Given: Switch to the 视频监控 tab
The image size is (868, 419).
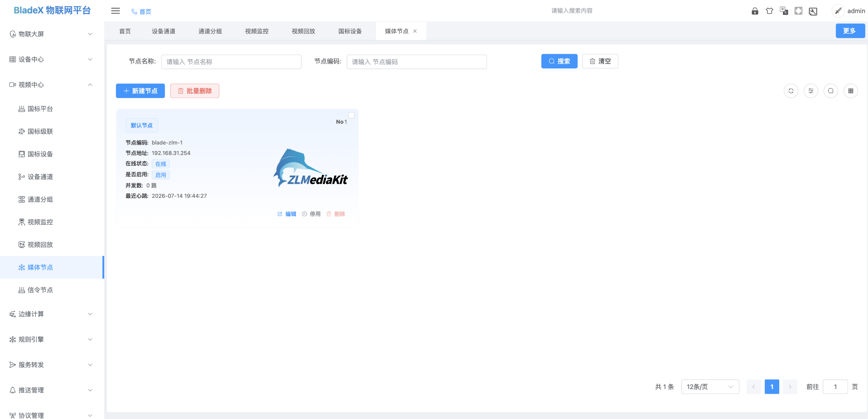Looking at the screenshot, I should click(x=257, y=31).
